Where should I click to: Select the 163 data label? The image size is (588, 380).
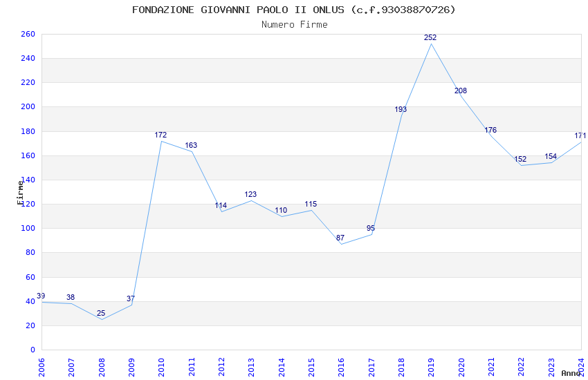[x=191, y=145]
